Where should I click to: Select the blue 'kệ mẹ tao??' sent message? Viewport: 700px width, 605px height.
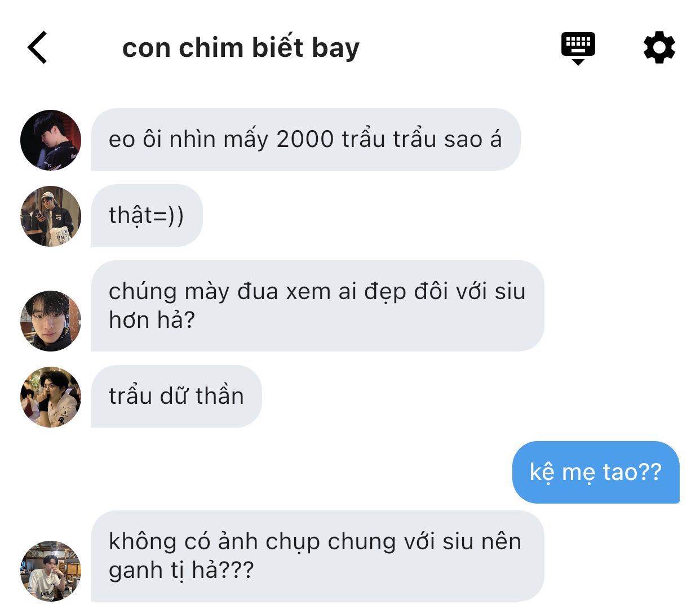click(596, 472)
